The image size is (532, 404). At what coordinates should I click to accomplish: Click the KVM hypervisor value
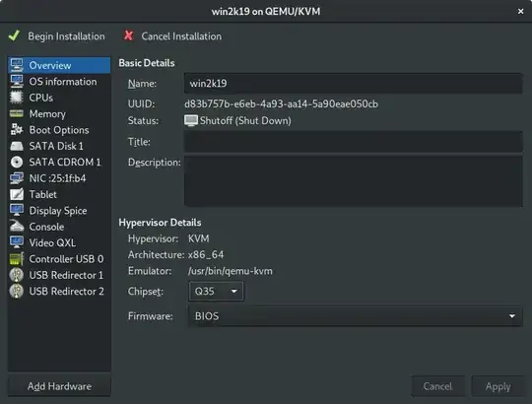tap(199, 238)
